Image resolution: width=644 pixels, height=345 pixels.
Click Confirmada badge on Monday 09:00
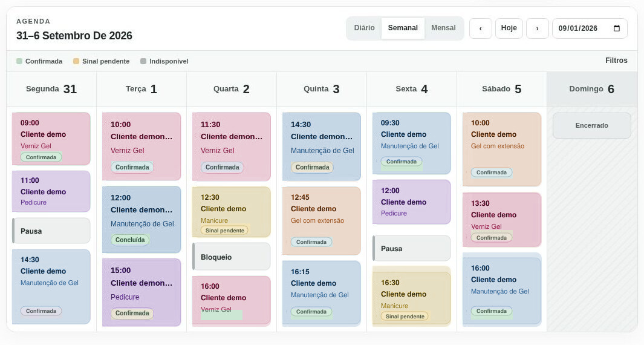[41, 157]
